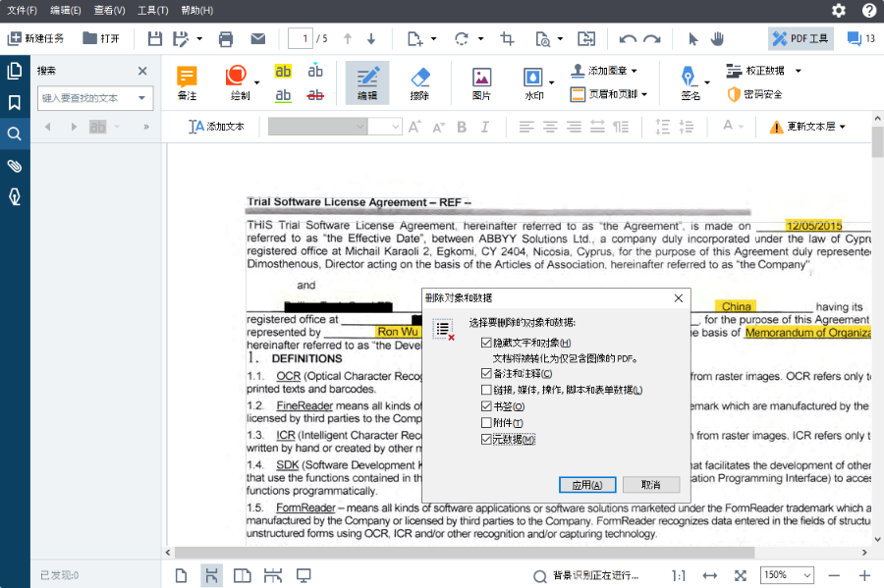Toggle 备注和注释 checkbox

pos(486,373)
